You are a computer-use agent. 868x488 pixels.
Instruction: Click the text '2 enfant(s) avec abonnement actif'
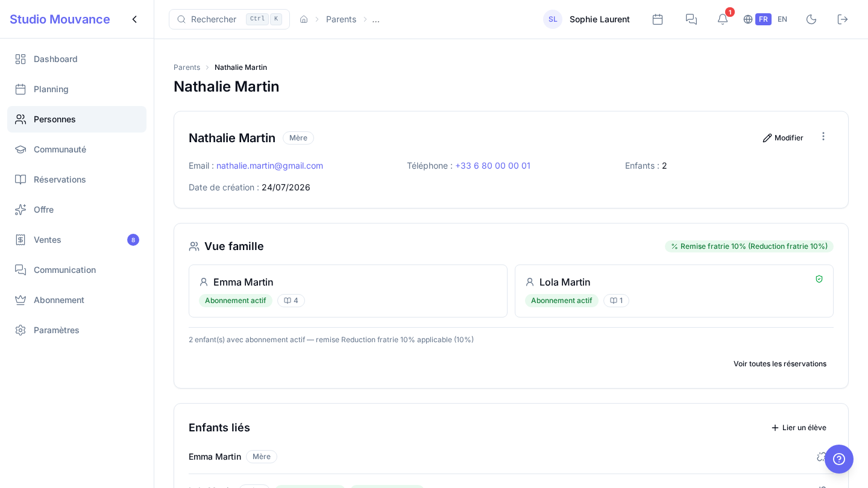point(247,340)
